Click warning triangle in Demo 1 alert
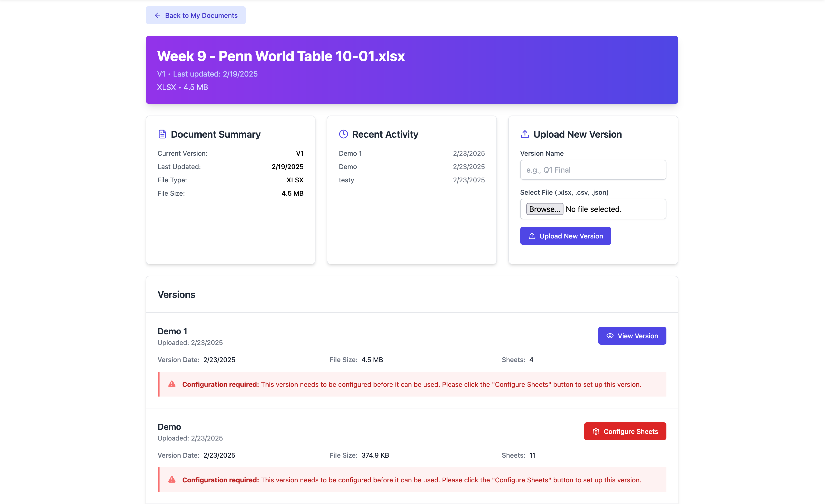The height and width of the screenshot is (504, 825). click(x=172, y=384)
